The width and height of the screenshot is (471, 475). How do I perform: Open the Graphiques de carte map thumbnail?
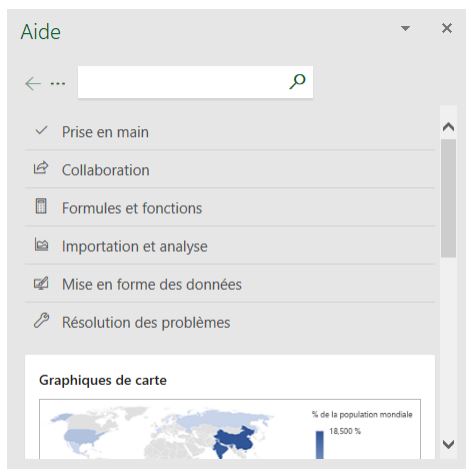(230, 429)
